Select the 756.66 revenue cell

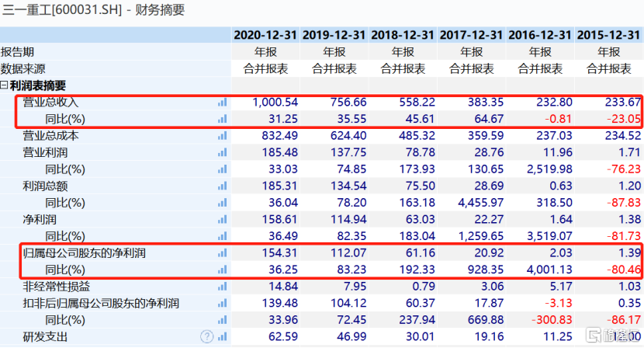point(348,103)
